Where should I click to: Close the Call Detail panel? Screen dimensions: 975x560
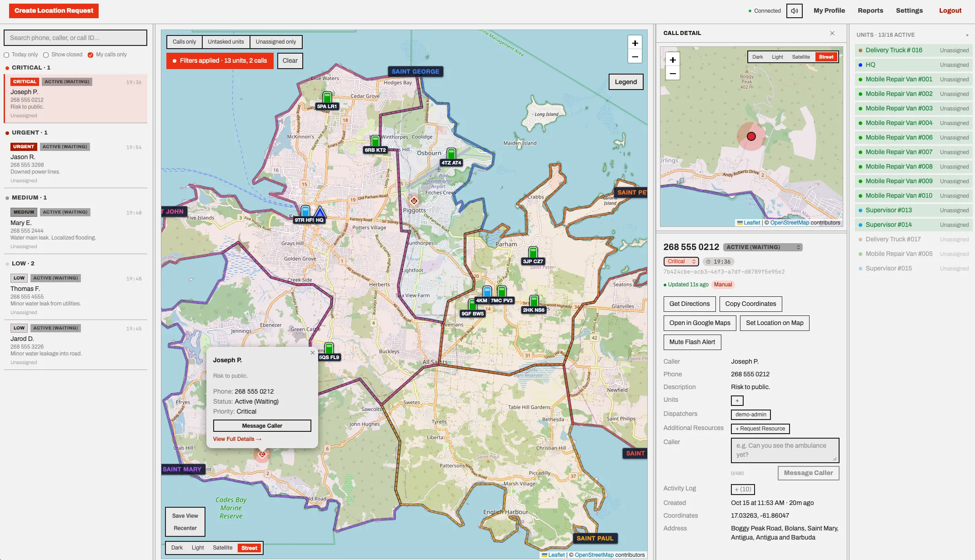pyautogui.click(x=832, y=33)
